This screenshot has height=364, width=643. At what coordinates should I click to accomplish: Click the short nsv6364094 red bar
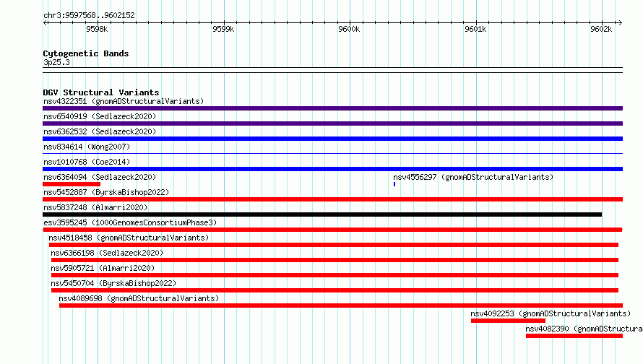pyautogui.click(x=72, y=184)
